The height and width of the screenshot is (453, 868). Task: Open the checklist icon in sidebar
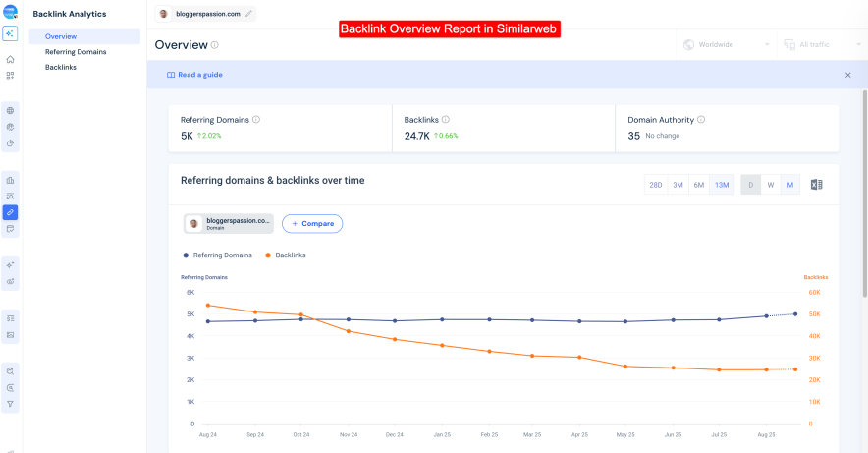click(10, 318)
